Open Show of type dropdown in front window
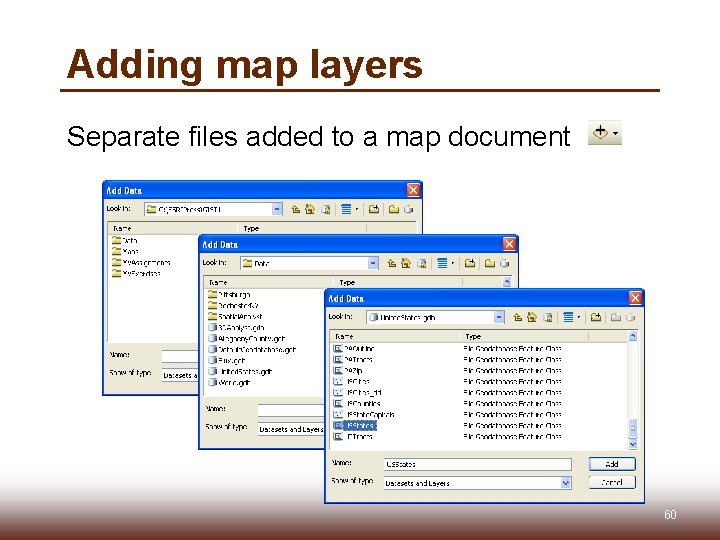This screenshot has width=720, height=540. pyautogui.click(x=566, y=483)
